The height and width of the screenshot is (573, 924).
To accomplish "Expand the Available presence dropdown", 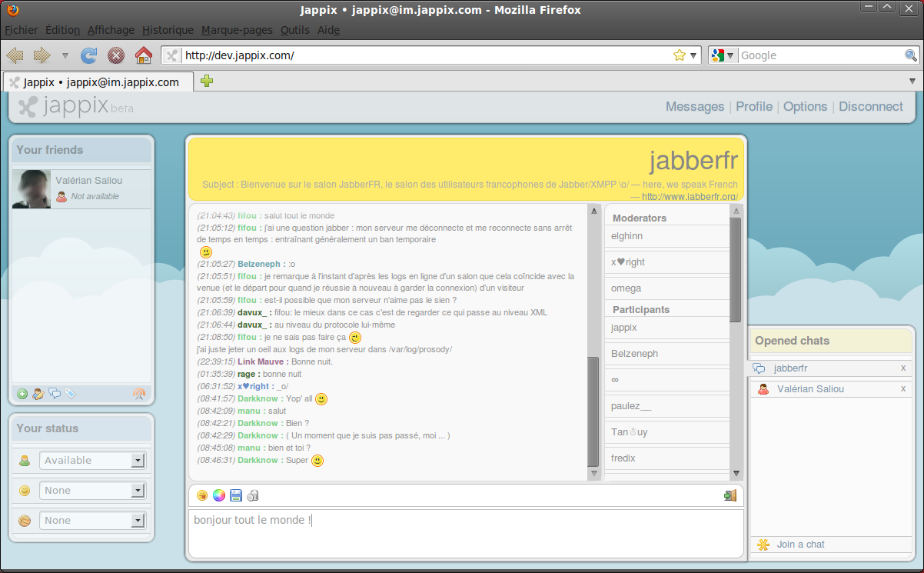I will pyautogui.click(x=138, y=461).
